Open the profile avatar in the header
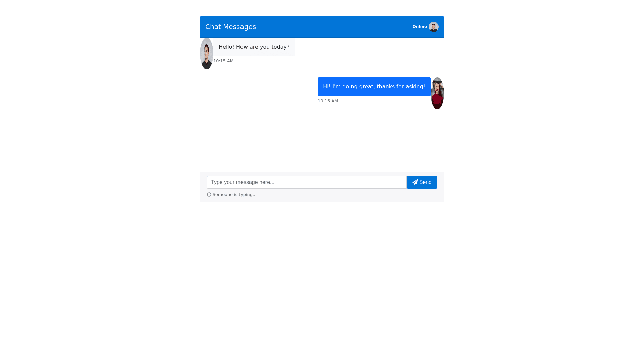The height and width of the screenshot is (362, 644). [x=434, y=27]
